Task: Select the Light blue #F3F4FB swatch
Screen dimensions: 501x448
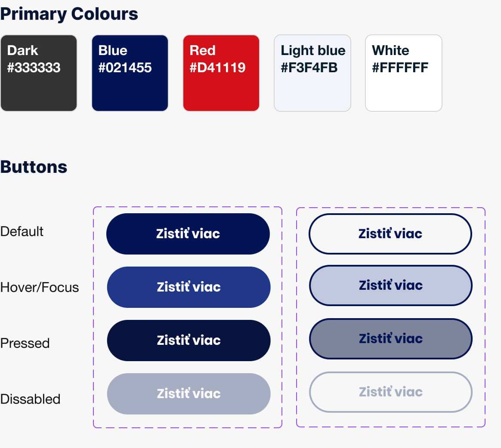Action: pos(312,73)
